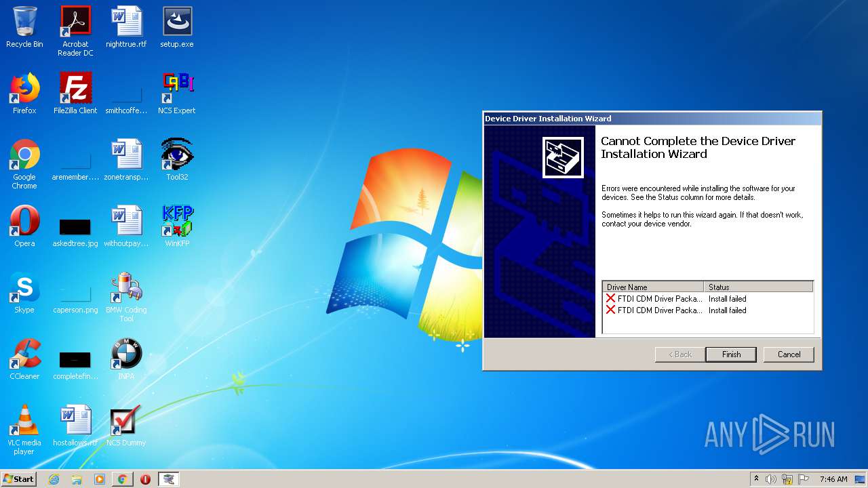This screenshot has height=488, width=868.
Task: Select the Acrobat Reader DC shortcut
Action: click(75, 31)
